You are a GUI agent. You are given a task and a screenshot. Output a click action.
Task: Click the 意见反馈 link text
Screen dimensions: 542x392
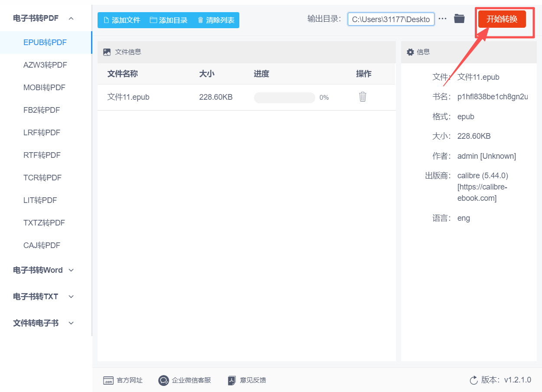coord(253,380)
